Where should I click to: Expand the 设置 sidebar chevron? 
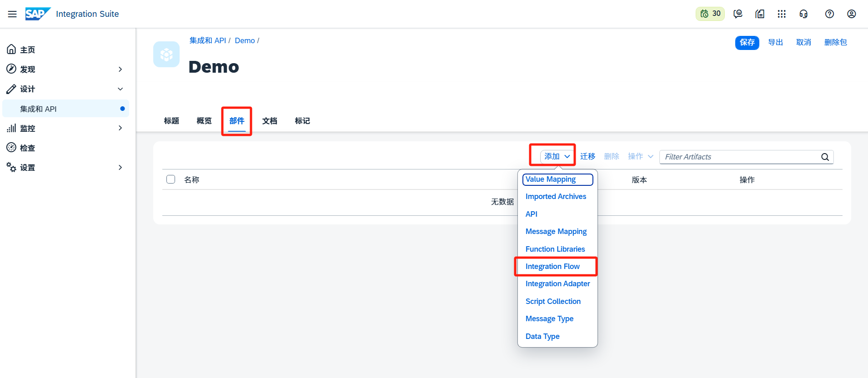(x=120, y=167)
